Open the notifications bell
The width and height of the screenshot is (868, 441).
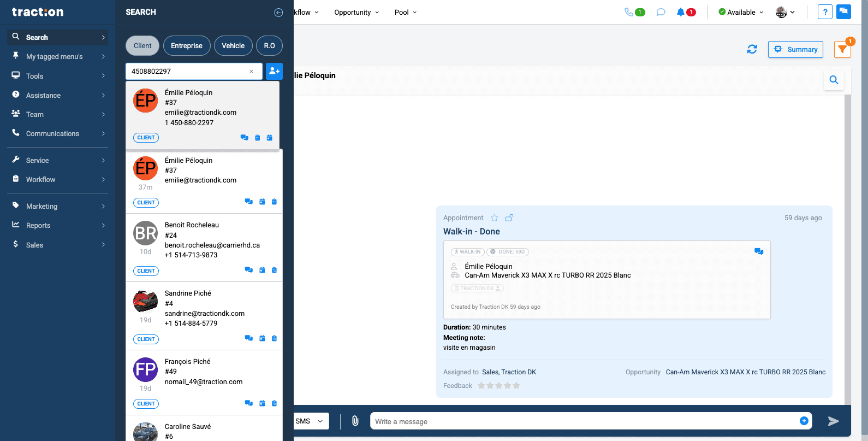[x=680, y=12]
